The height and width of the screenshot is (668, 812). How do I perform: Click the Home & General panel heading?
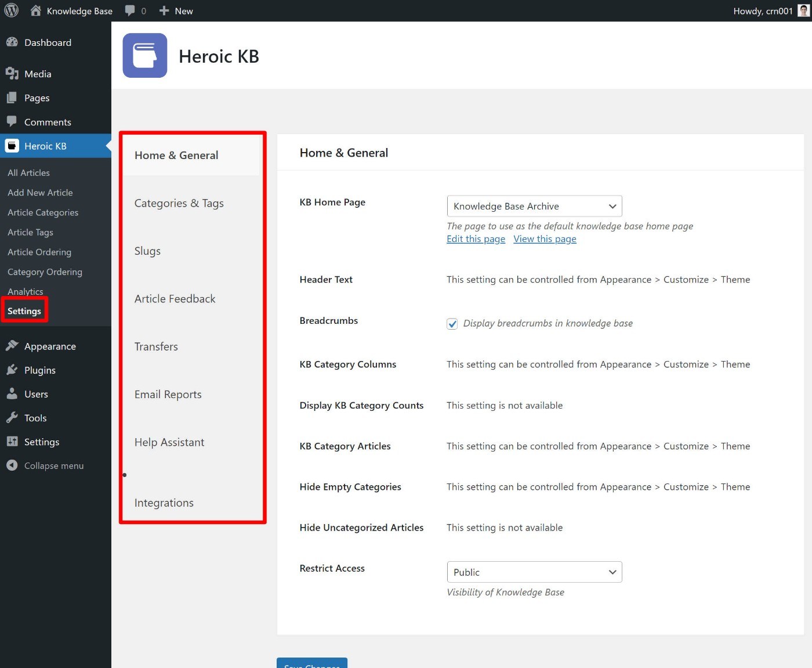pyautogui.click(x=344, y=153)
